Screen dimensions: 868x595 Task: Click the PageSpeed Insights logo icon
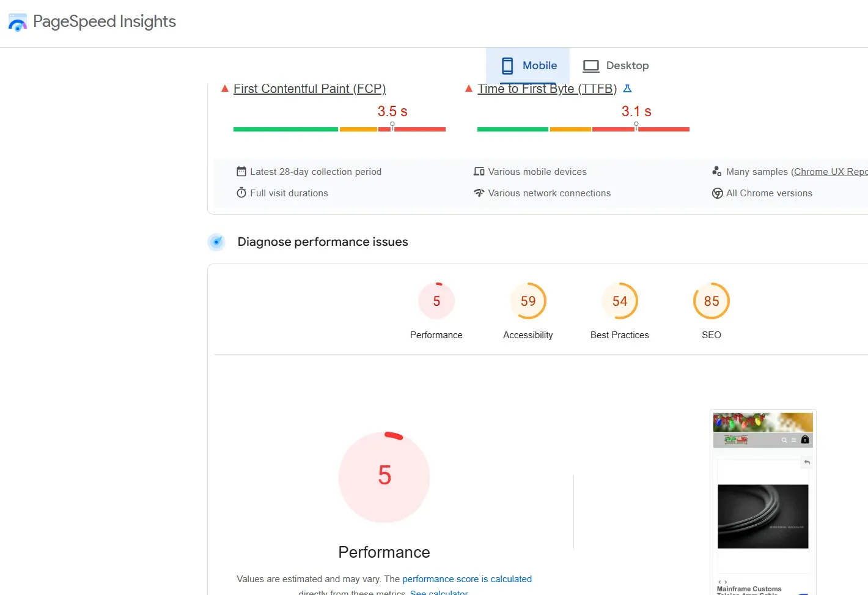(17, 22)
